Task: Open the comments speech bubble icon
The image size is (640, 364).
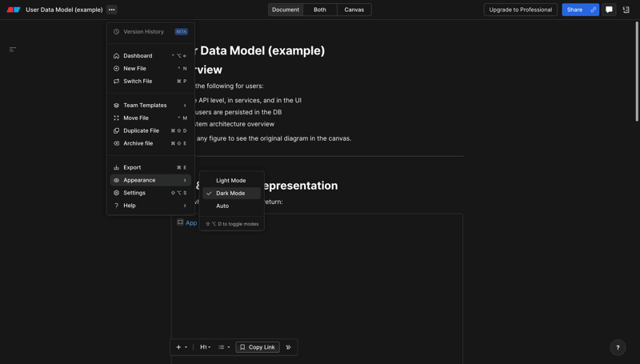Action: (609, 10)
